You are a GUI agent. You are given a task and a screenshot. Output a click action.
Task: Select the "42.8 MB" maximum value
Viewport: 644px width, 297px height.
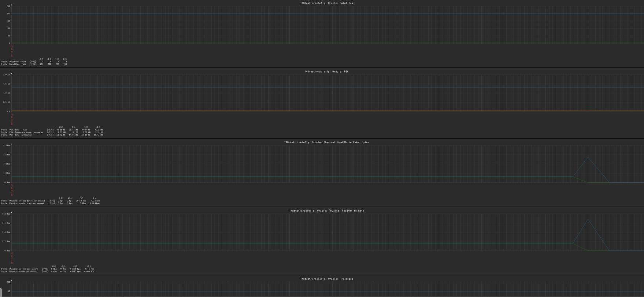pos(99,130)
